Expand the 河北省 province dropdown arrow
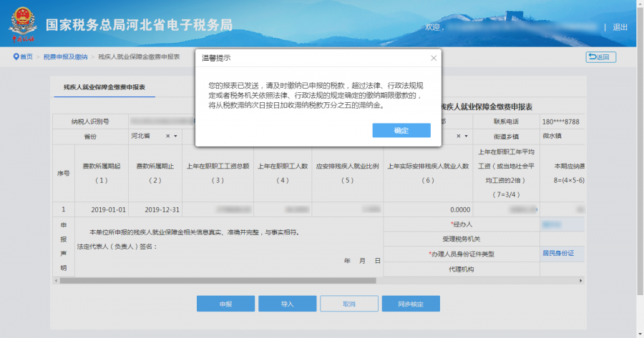Viewport: 644px width, 338px height. 176,136
